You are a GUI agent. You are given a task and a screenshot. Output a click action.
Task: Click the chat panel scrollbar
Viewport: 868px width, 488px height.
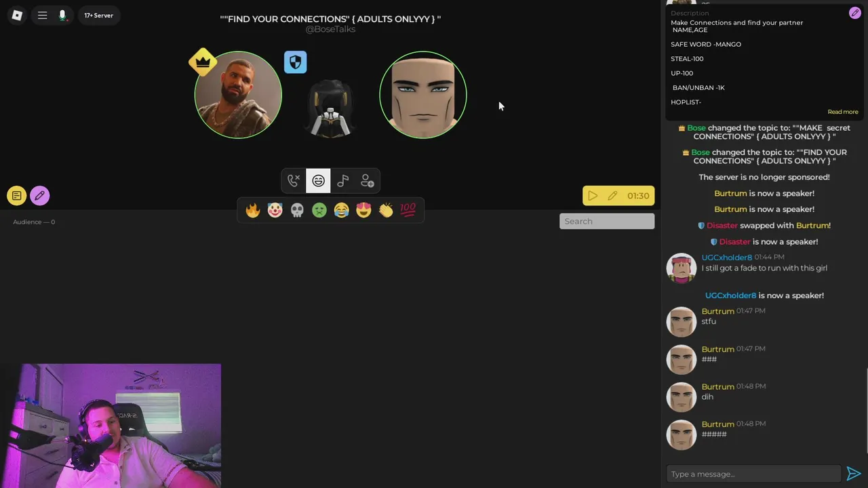[x=866, y=410]
